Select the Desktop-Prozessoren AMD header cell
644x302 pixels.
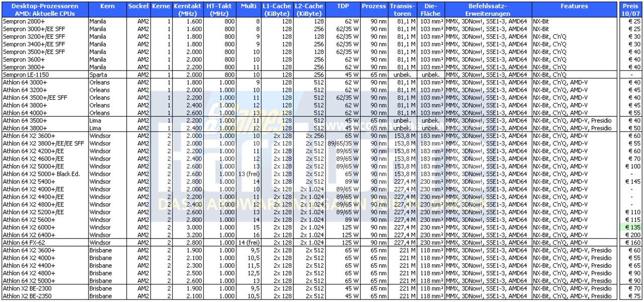pyautogui.click(x=45, y=10)
